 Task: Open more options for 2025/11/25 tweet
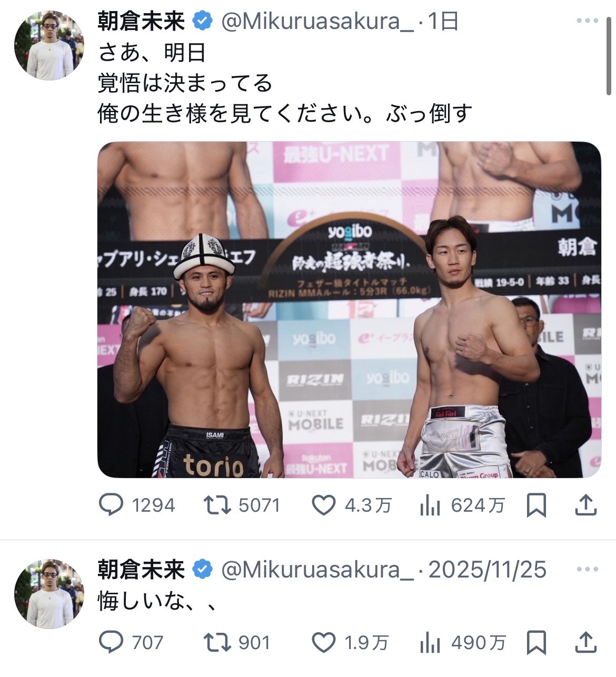click(x=587, y=570)
